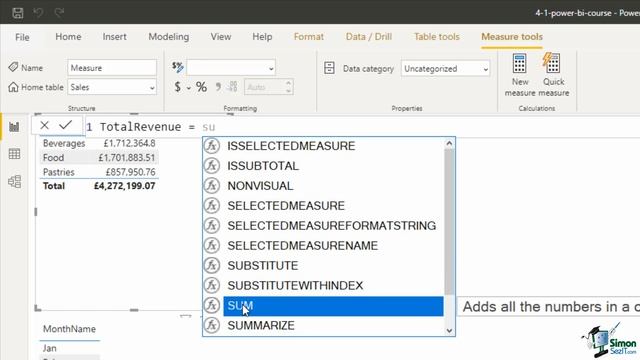This screenshot has height=360, width=640.
Task: Switch to Report view icon
Action: point(14,127)
